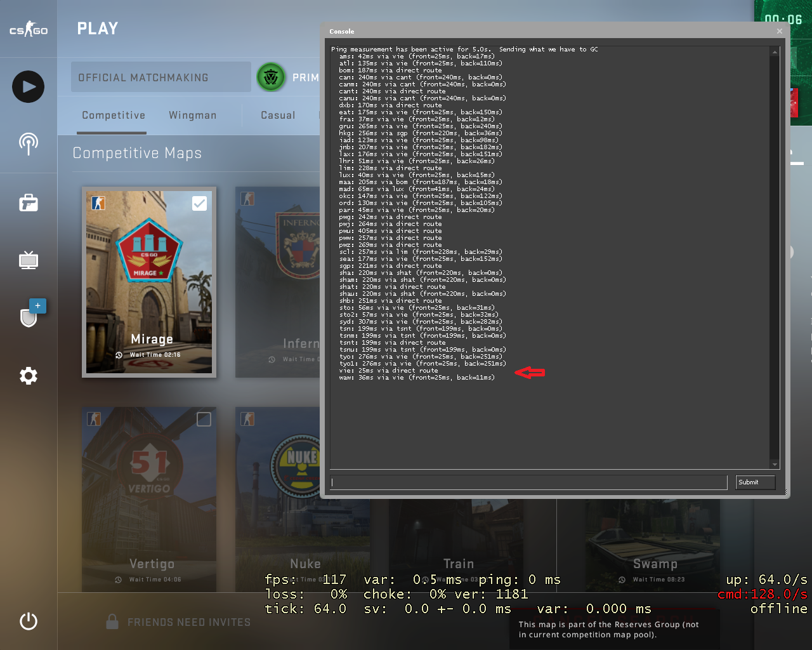
Task: Open the Watch TV icon
Action: click(x=29, y=260)
